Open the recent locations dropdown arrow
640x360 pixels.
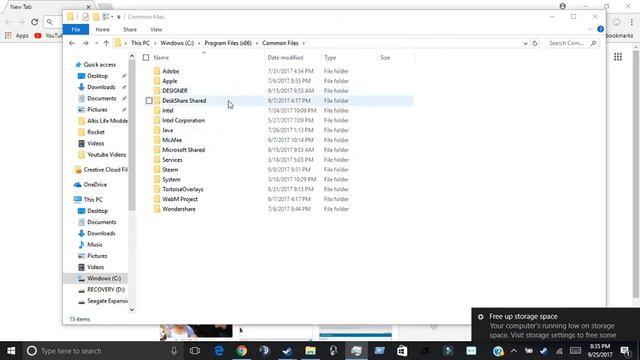tap(96, 43)
